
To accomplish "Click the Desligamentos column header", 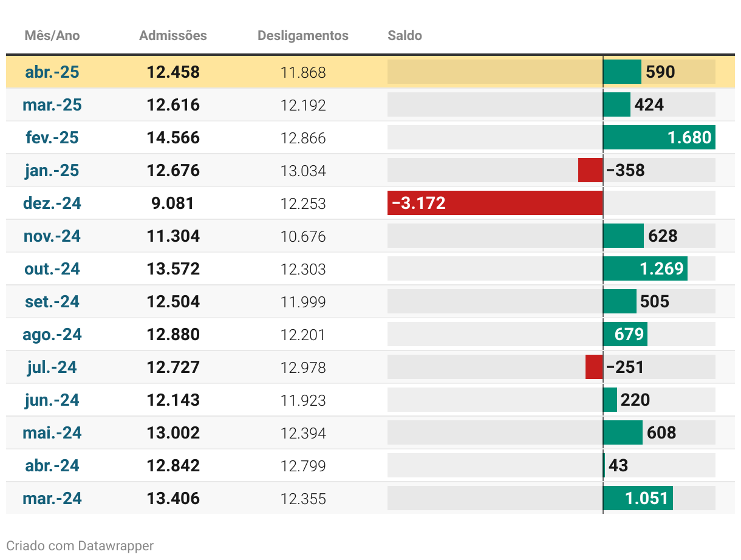I will coord(302,36).
